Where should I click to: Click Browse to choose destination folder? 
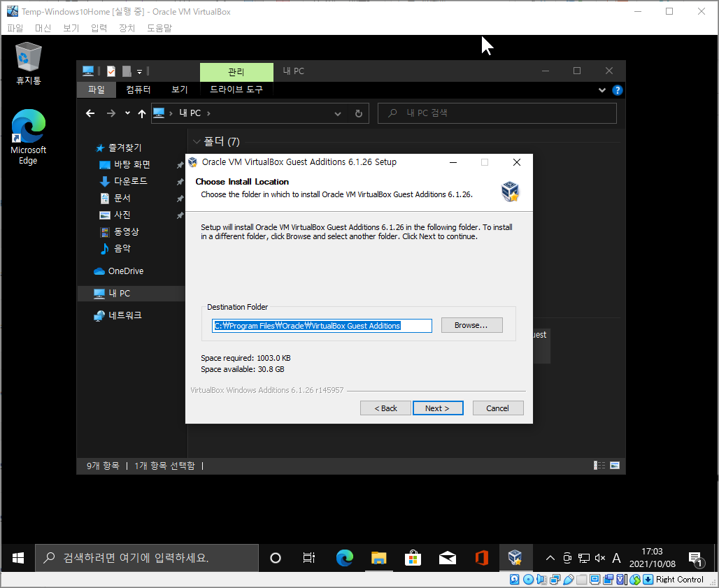pos(472,325)
